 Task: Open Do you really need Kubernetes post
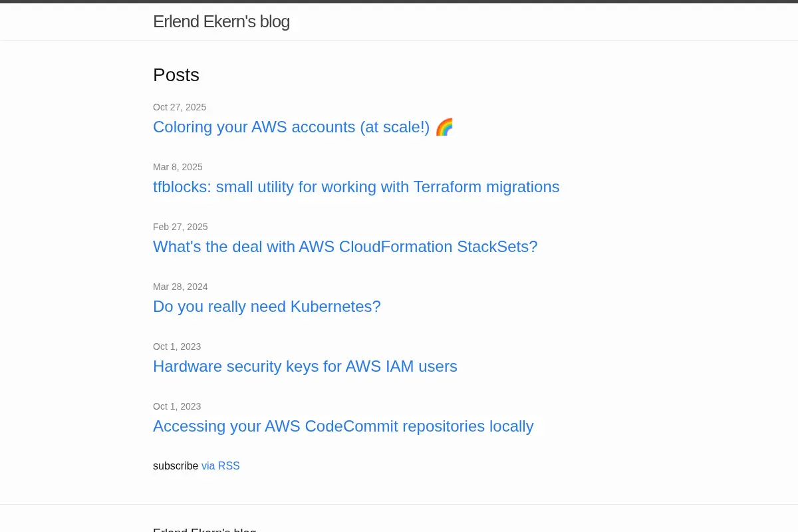coord(267,307)
